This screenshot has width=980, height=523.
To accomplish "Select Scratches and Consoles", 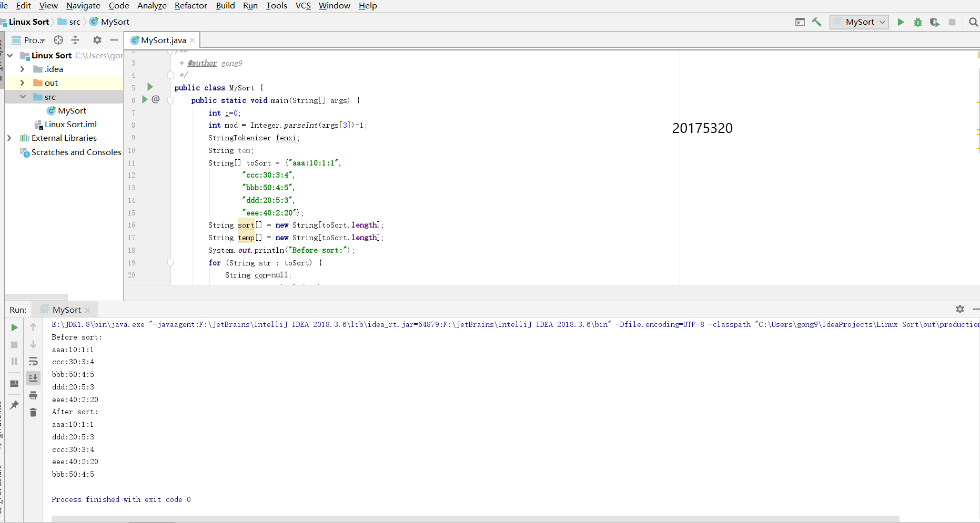I will [x=70, y=152].
